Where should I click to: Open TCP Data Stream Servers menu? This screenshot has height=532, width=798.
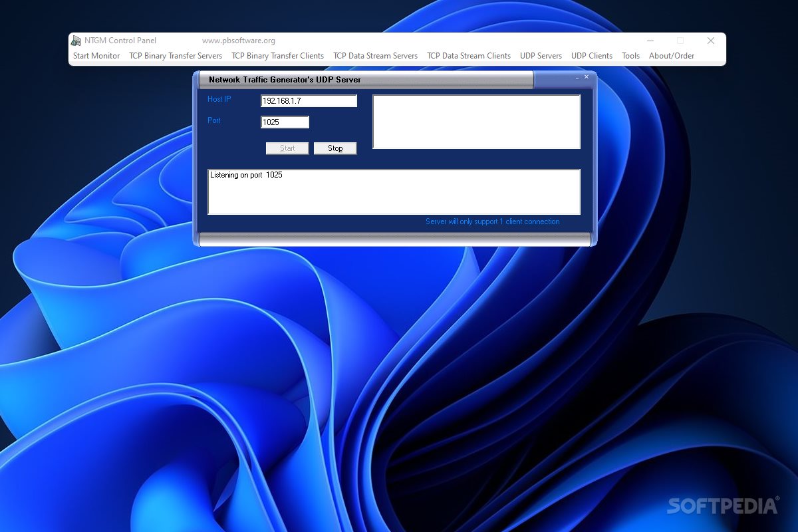pyautogui.click(x=375, y=56)
